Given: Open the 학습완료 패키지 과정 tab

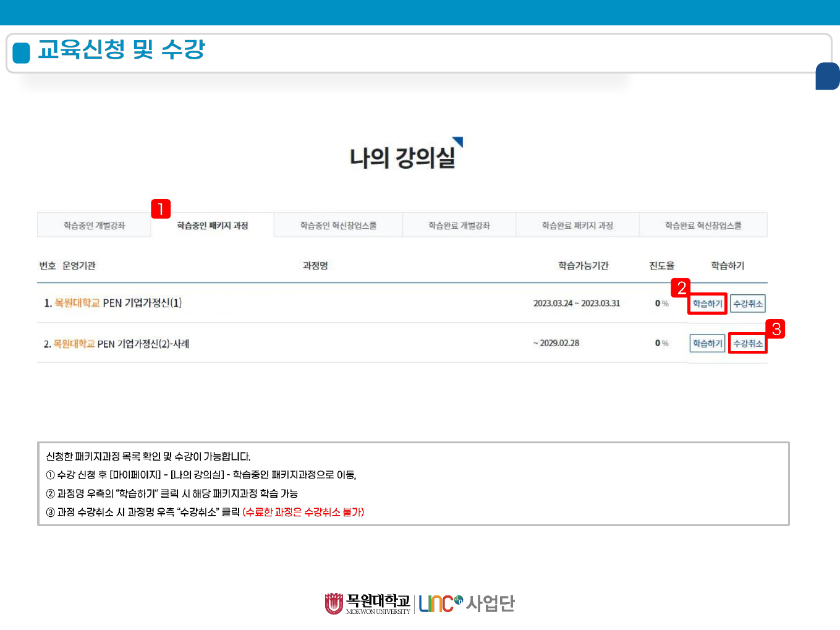Looking at the screenshot, I should [577, 226].
